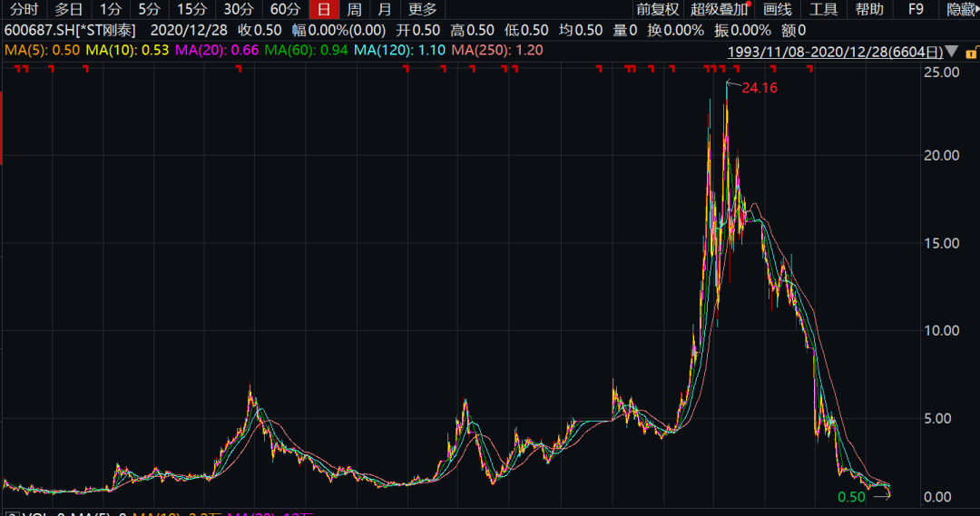Screen dimensions: 980x516
Task: Select the 5分 five-minute period
Action: pos(149,9)
